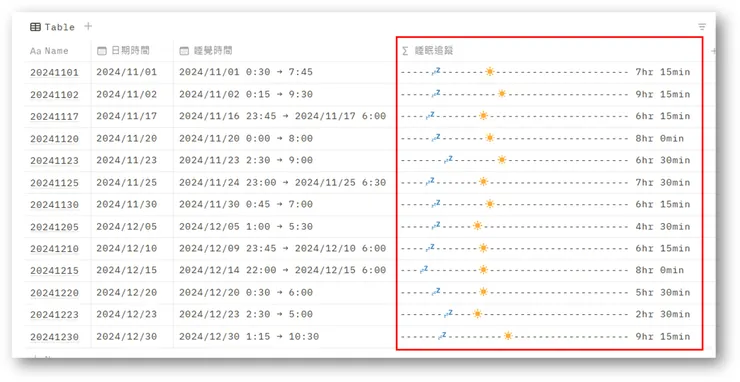Select date cell 2024/11/20

click(x=126, y=138)
